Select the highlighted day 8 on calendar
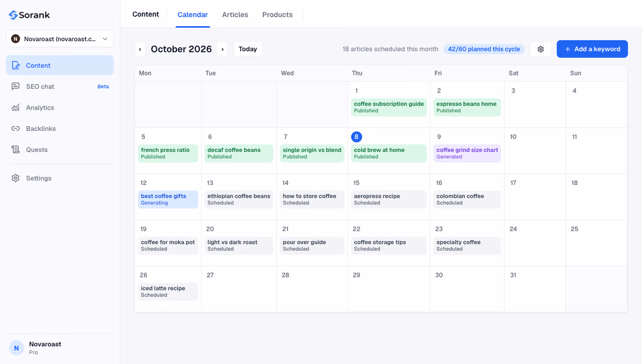642x364 pixels. 356,137
